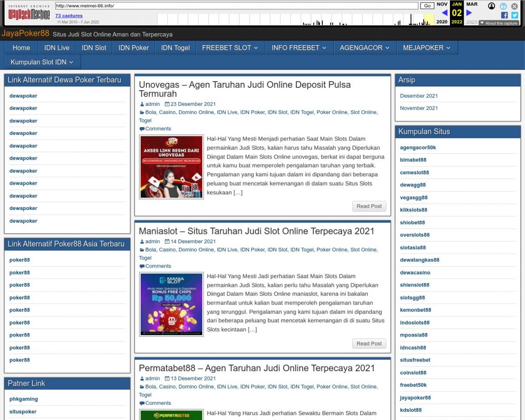The height and width of the screenshot is (420, 525).
Task: Click the Wayback Machine logo
Action: (29, 13)
